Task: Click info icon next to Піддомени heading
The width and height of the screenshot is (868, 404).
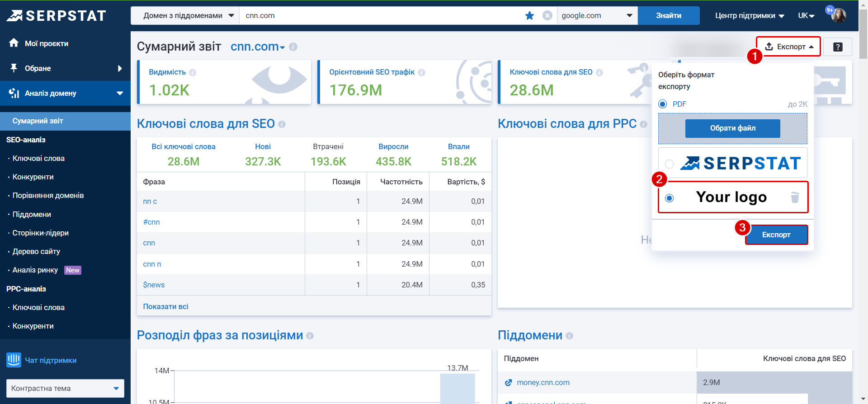Action: [x=569, y=336]
